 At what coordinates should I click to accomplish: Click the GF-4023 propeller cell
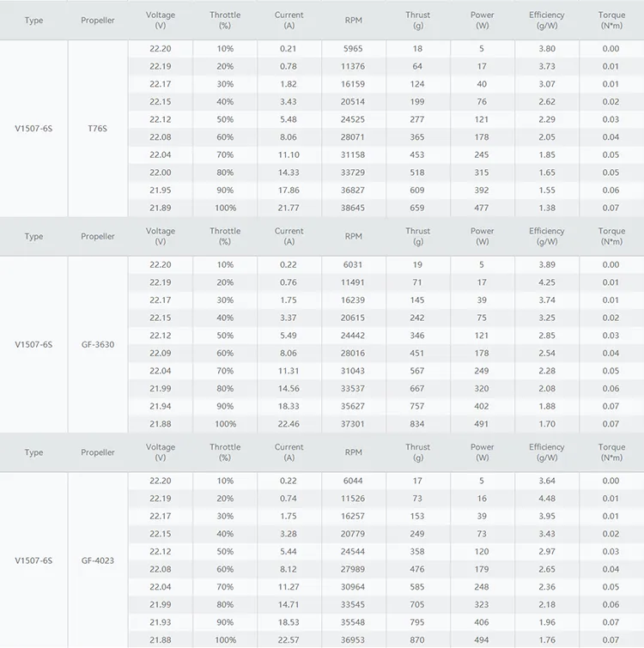[97, 560]
